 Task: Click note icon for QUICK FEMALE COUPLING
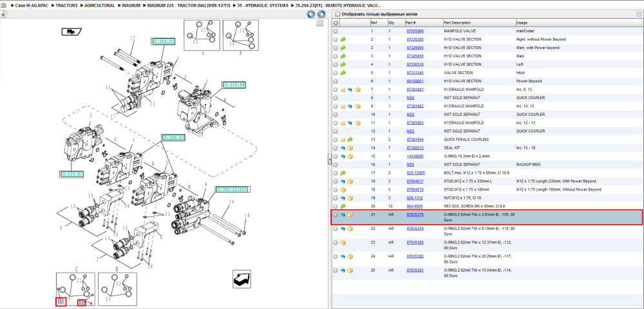point(343,140)
